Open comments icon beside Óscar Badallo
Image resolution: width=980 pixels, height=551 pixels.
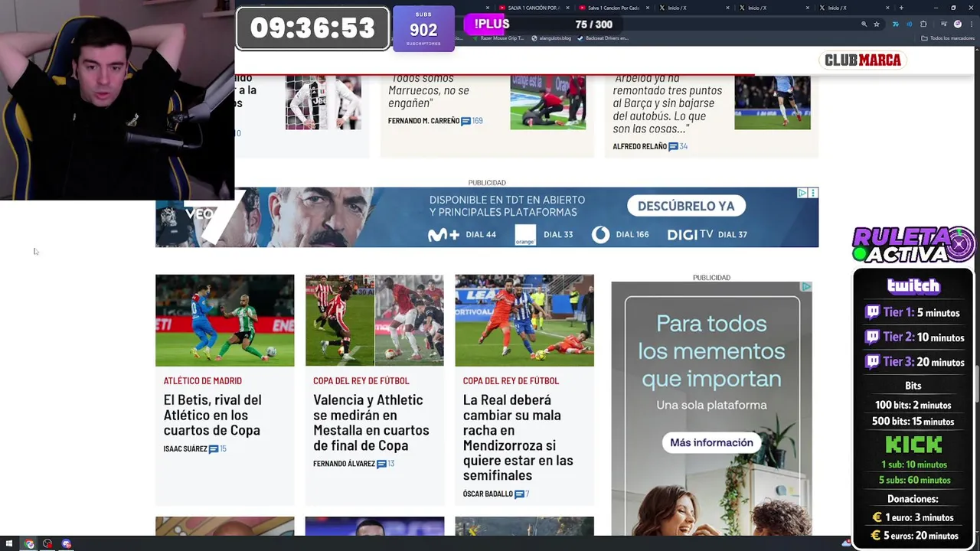519,494
